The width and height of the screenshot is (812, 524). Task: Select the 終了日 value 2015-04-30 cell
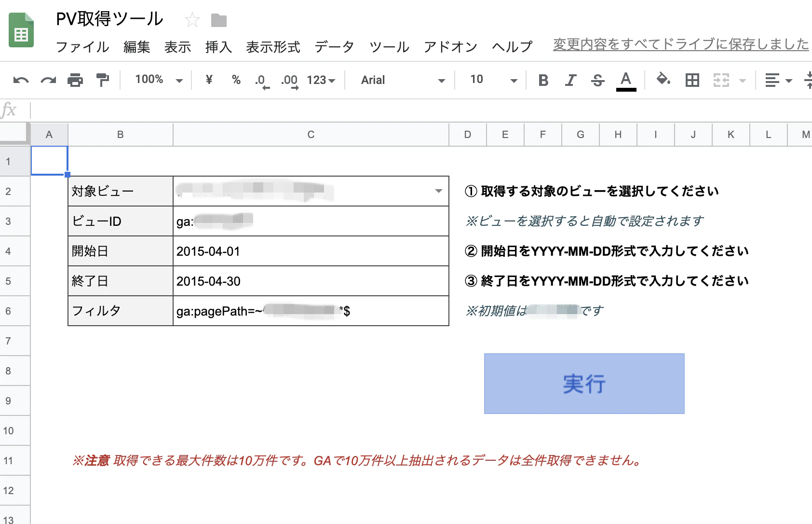click(311, 281)
